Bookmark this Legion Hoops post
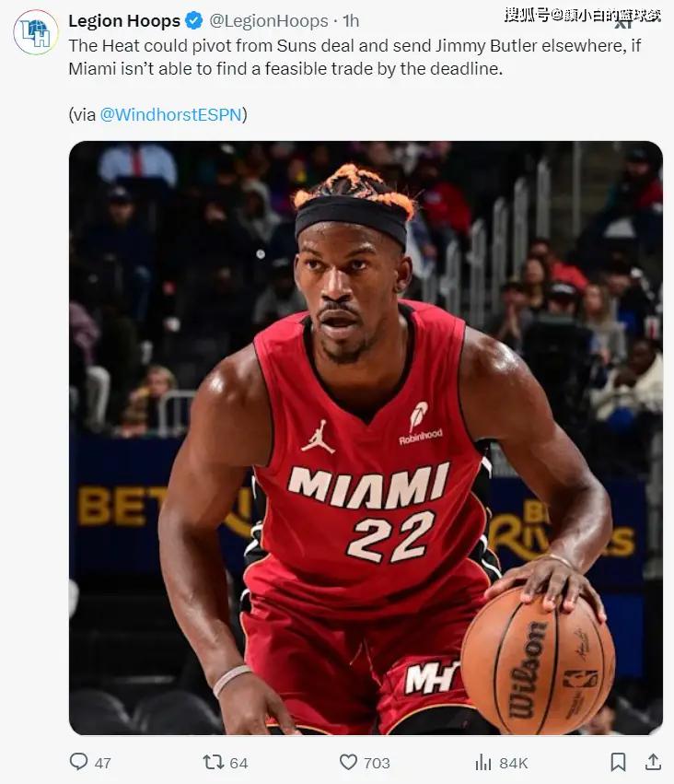674x784 pixels. pyautogui.click(x=618, y=763)
